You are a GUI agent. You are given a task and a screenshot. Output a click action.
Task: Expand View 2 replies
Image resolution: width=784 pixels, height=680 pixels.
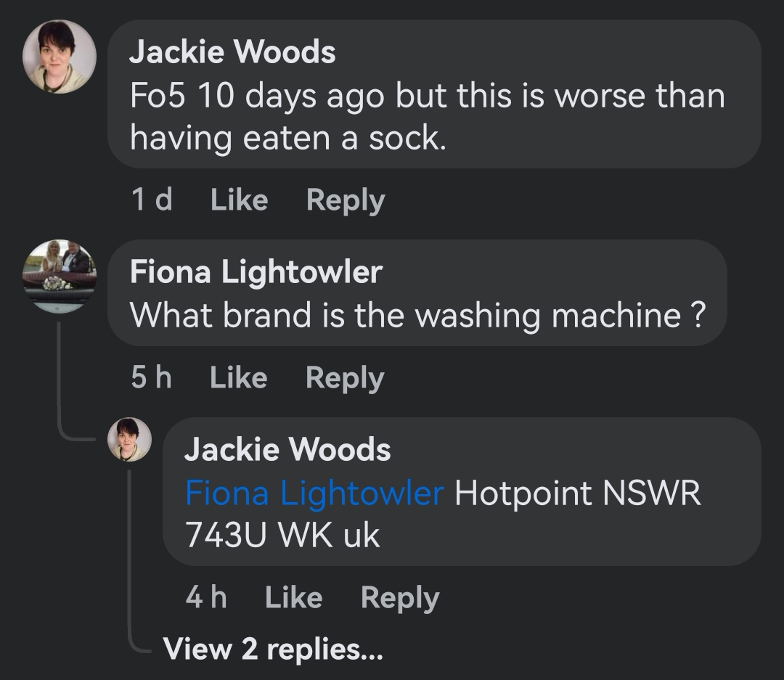pyautogui.click(x=273, y=649)
